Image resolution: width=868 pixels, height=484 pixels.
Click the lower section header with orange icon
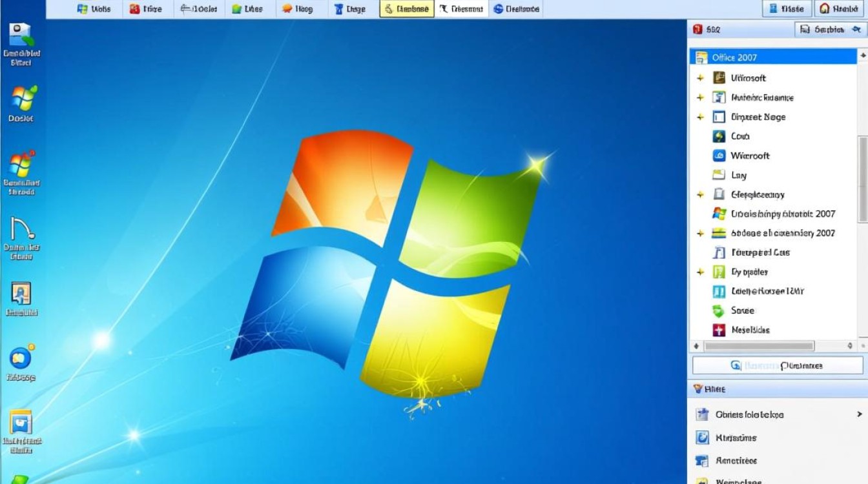click(777, 389)
